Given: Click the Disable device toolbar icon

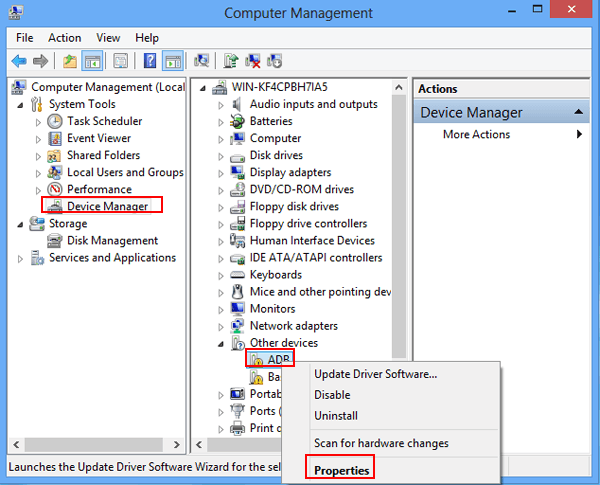Looking at the screenshot, I should point(274,61).
